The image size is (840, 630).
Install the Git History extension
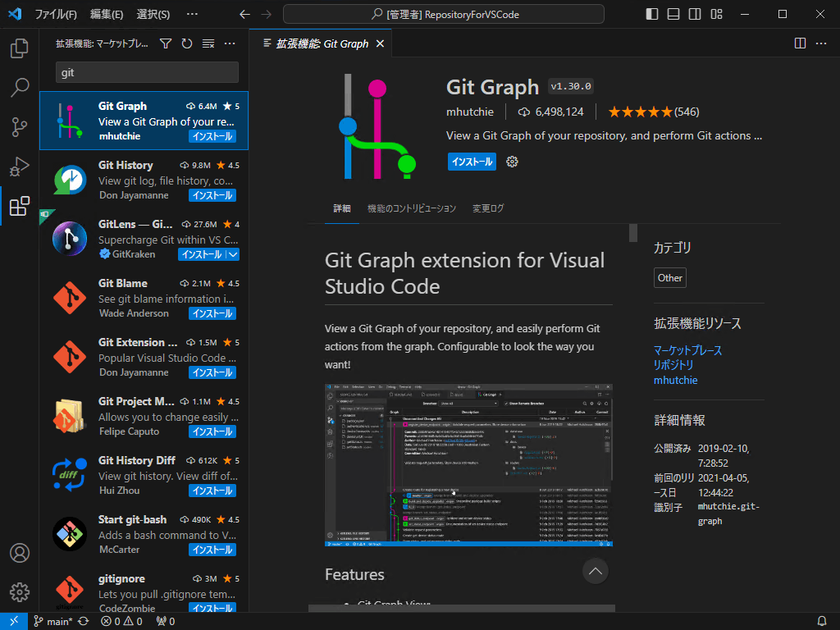point(212,195)
